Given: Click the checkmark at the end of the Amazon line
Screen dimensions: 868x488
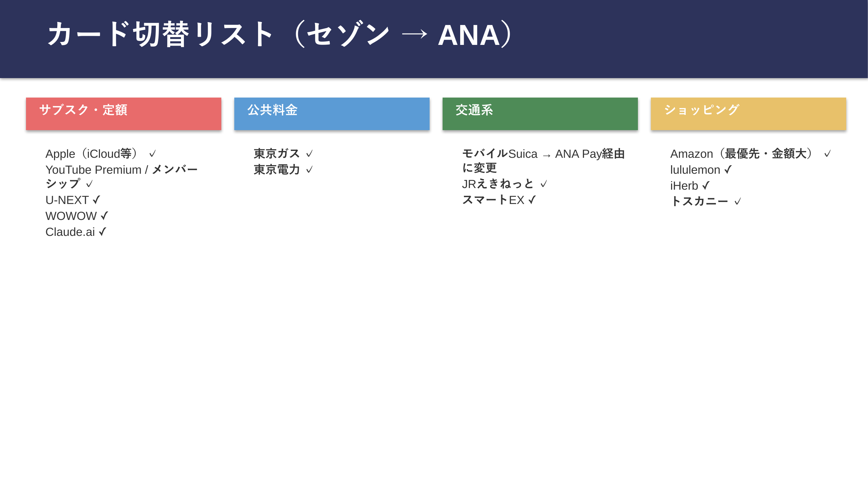Looking at the screenshot, I should [828, 154].
